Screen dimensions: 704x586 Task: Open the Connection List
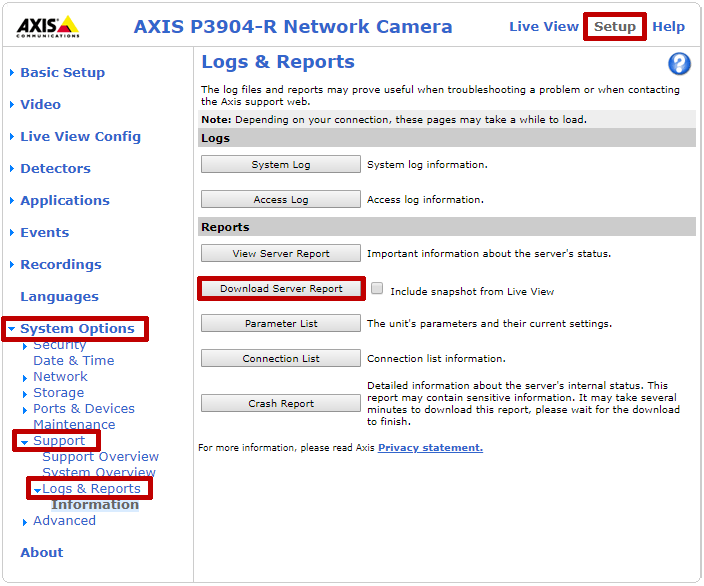pyautogui.click(x=280, y=358)
